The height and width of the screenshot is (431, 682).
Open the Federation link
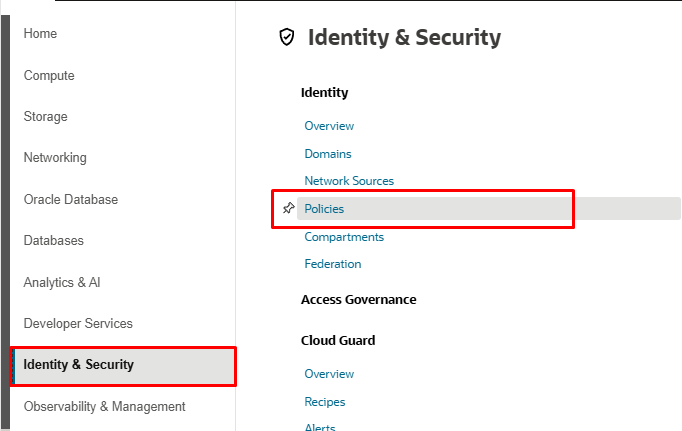pos(333,264)
